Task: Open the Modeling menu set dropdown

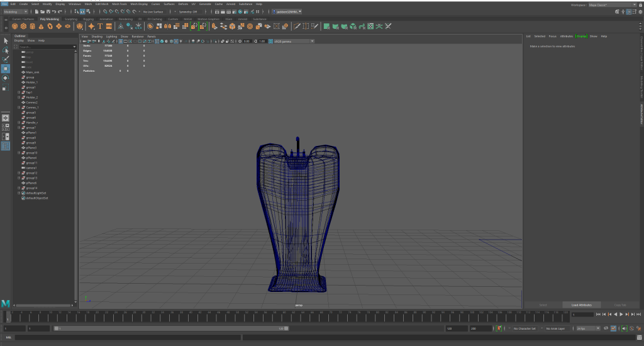Action: click(16, 11)
